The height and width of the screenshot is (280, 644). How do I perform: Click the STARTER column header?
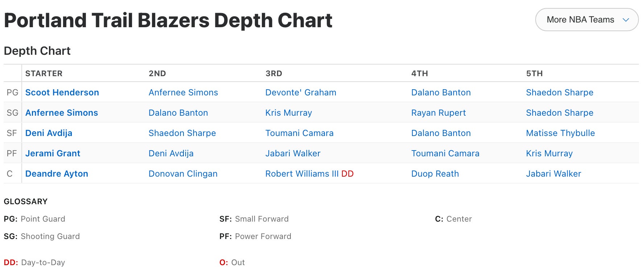[44, 73]
